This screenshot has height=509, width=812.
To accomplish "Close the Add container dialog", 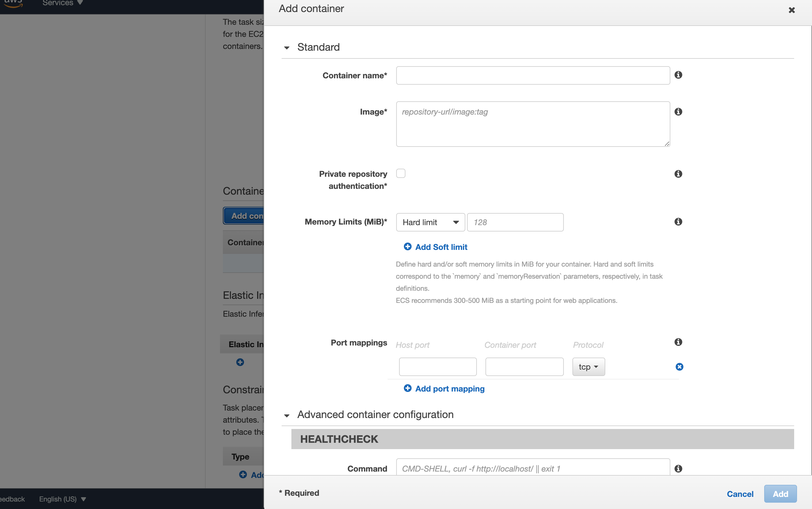I will 792,10.
